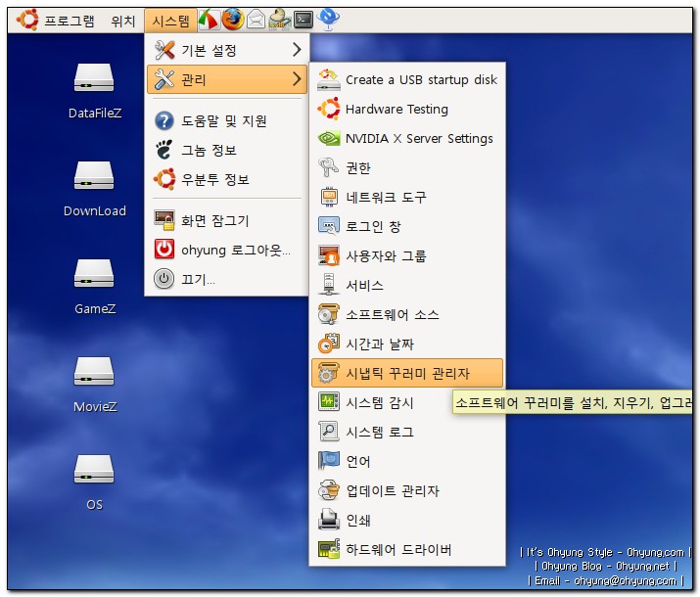Expand the 관리 submenu arrow

pos(297,79)
